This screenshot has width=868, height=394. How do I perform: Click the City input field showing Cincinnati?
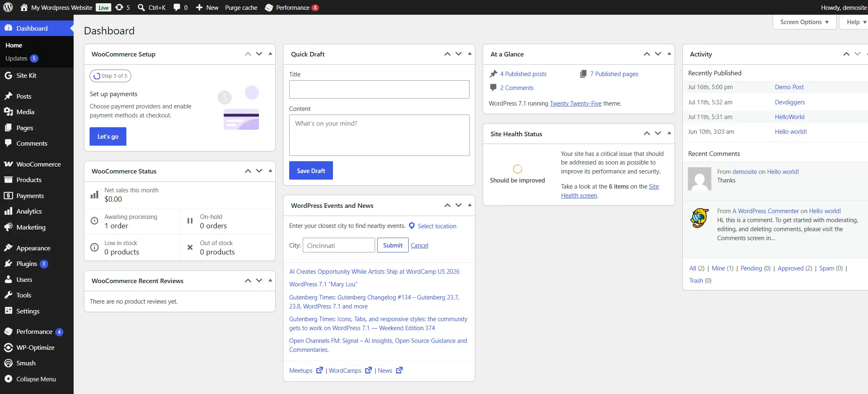click(x=339, y=245)
